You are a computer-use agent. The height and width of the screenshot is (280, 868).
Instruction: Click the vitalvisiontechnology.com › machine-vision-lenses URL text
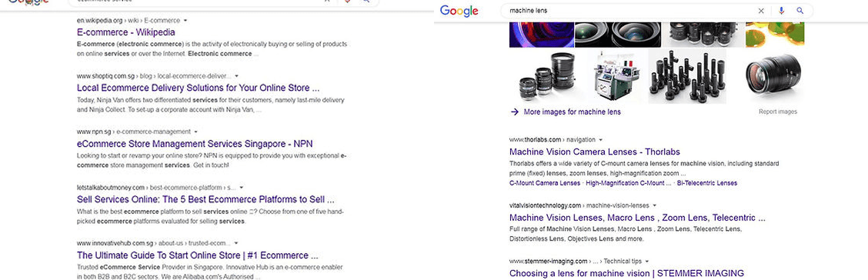pyautogui.click(x=579, y=205)
